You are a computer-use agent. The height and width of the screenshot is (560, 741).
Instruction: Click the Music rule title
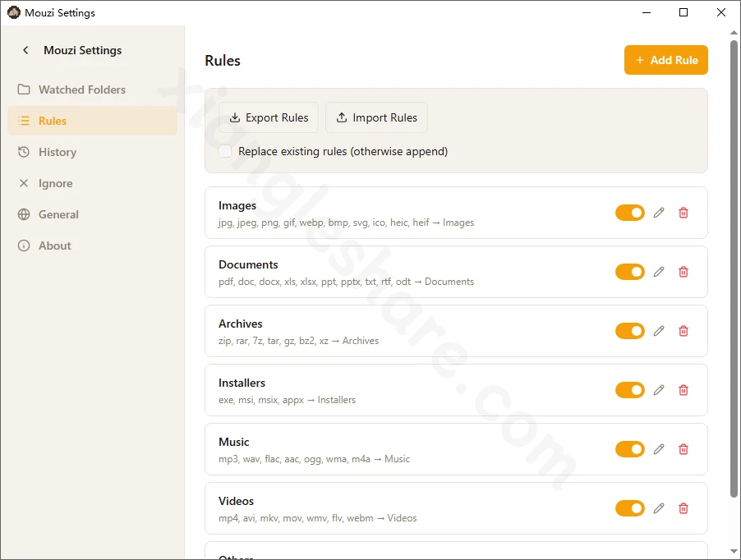click(x=233, y=442)
